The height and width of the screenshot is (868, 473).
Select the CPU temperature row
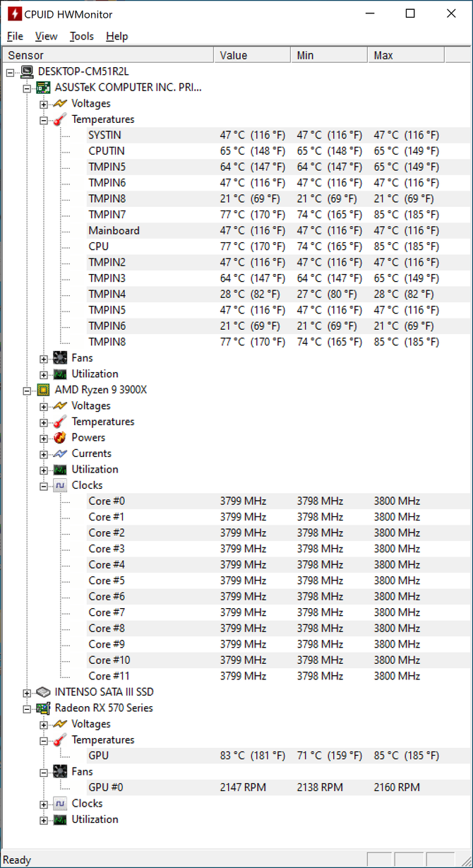point(278,246)
